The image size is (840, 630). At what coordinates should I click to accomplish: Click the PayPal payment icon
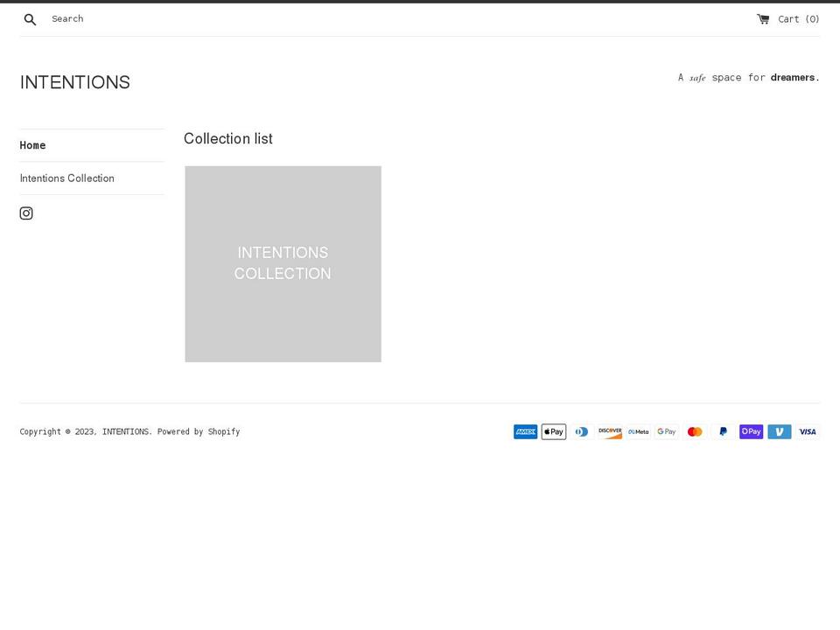pos(723,431)
